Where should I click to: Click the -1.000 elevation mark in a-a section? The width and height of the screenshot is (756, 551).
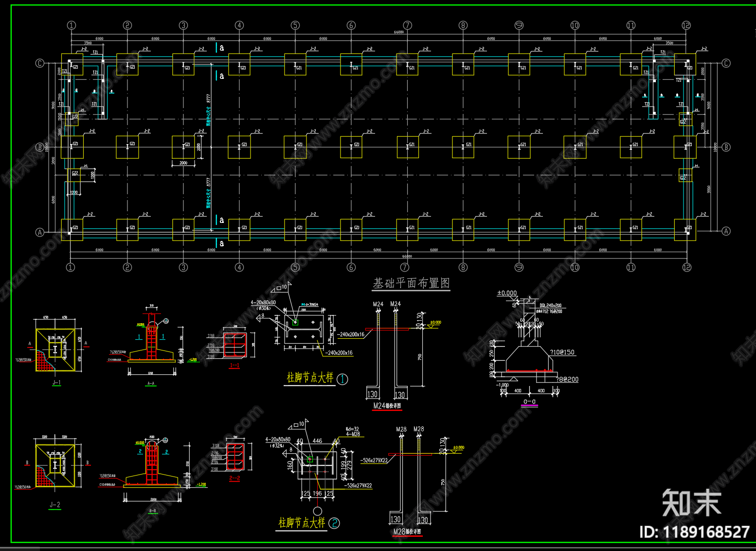tap(503, 385)
